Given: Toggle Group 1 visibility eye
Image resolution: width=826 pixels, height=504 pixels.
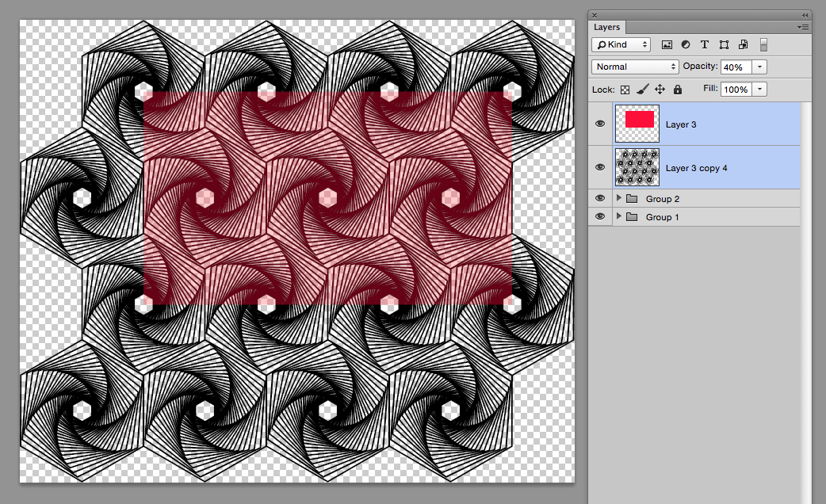Looking at the screenshot, I should [x=600, y=216].
